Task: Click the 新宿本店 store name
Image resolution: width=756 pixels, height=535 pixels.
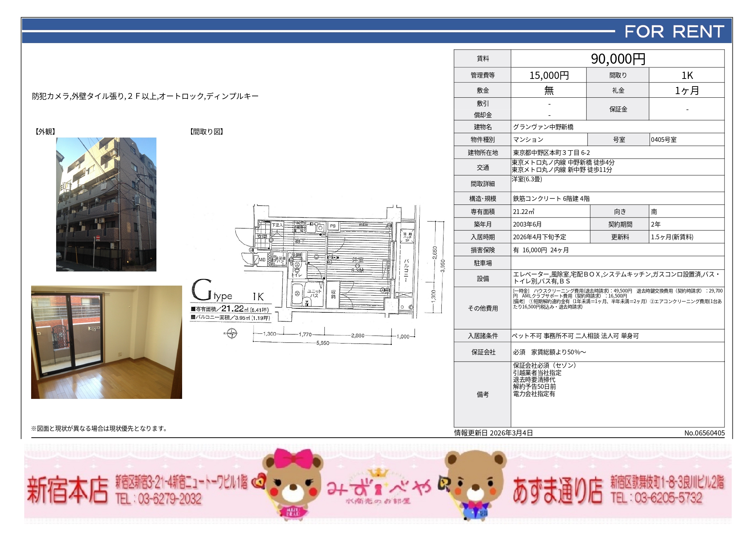Action: coord(68,490)
